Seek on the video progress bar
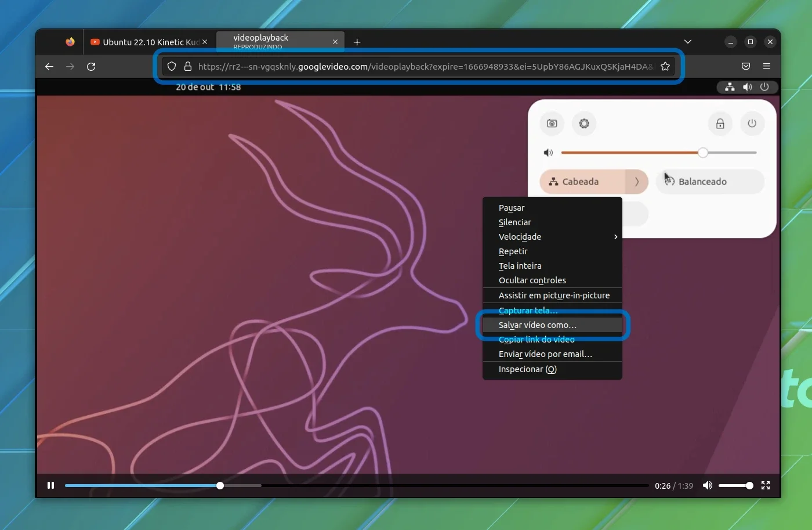The height and width of the screenshot is (530, 812). pyautogui.click(x=357, y=485)
